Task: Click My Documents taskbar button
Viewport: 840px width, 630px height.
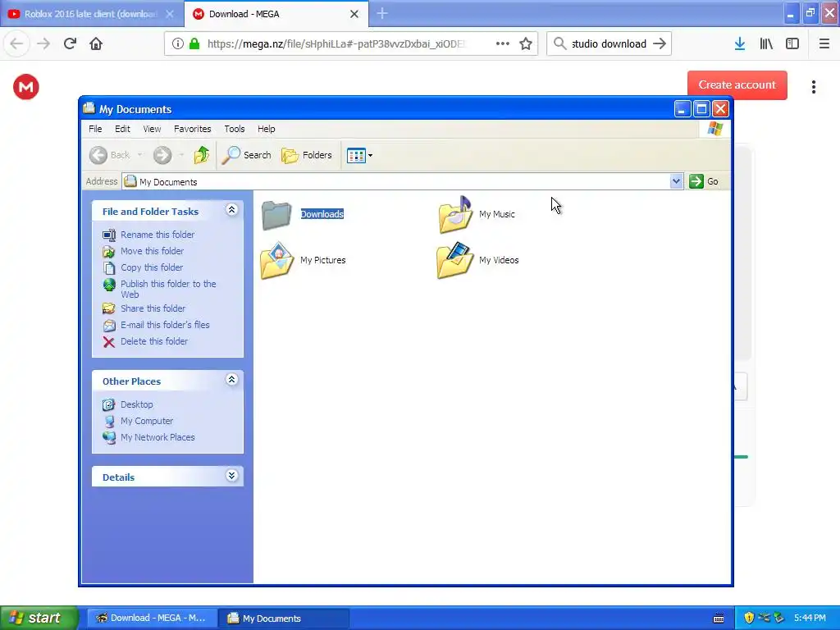Action: (x=285, y=619)
